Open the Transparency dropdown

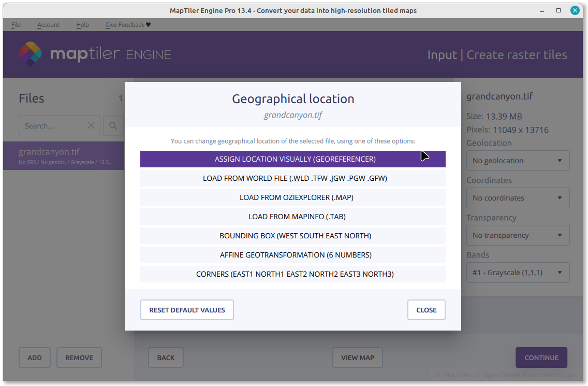point(518,235)
